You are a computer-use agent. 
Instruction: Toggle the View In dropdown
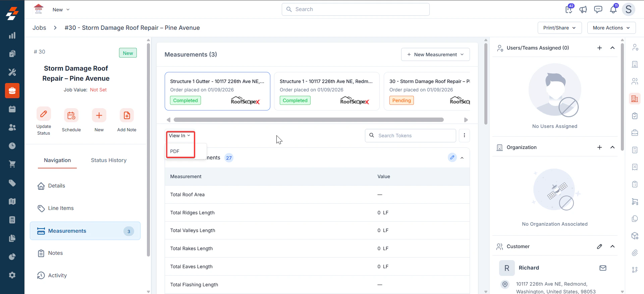pos(179,136)
